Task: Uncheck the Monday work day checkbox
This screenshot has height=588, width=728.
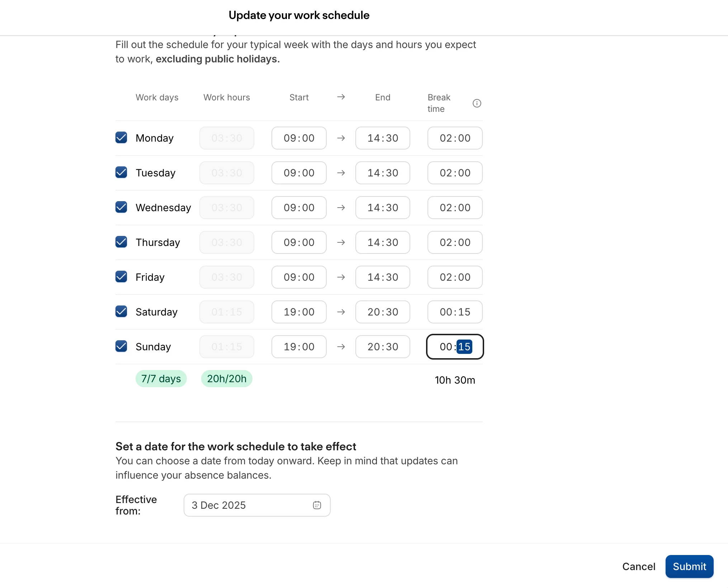Action: [121, 138]
